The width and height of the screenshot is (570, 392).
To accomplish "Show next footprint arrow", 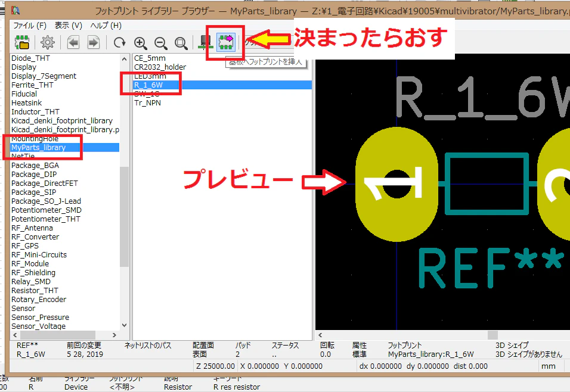I will pos(94,42).
